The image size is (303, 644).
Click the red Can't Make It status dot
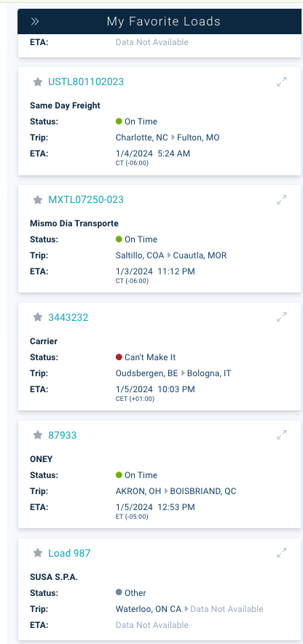(x=119, y=357)
